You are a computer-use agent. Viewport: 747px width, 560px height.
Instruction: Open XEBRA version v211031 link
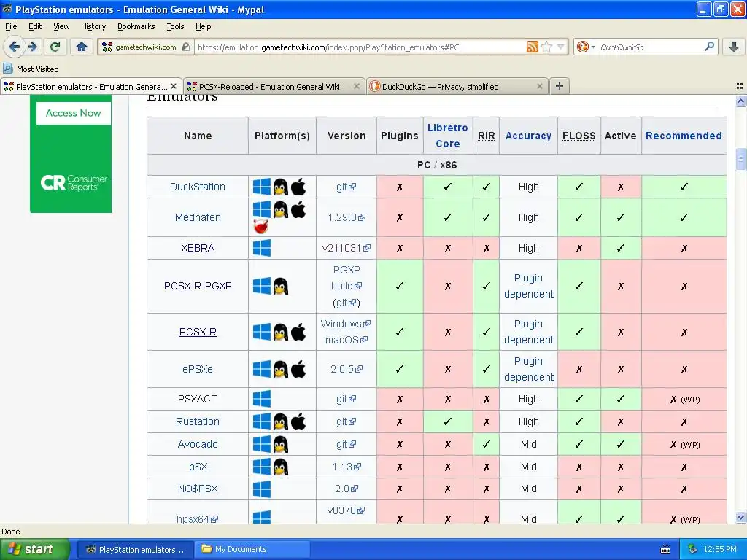(347, 248)
